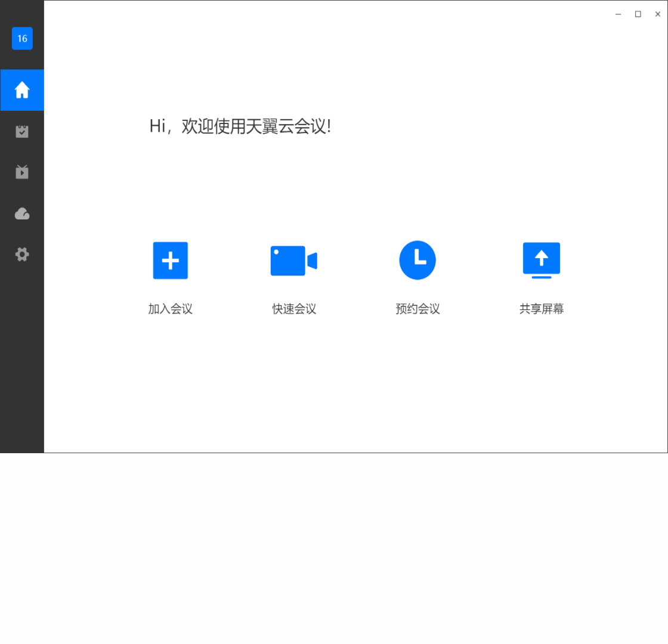Maximize the 天翼云会议 window

click(x=638, y=14)
